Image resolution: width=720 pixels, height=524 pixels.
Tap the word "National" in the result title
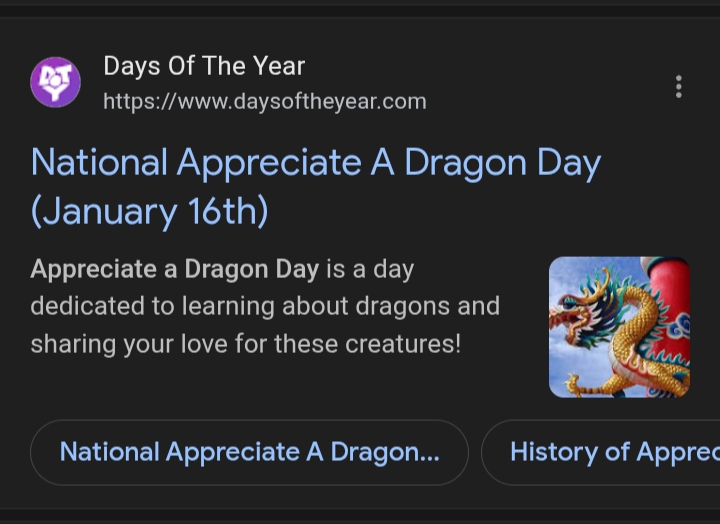click(97, 163)
